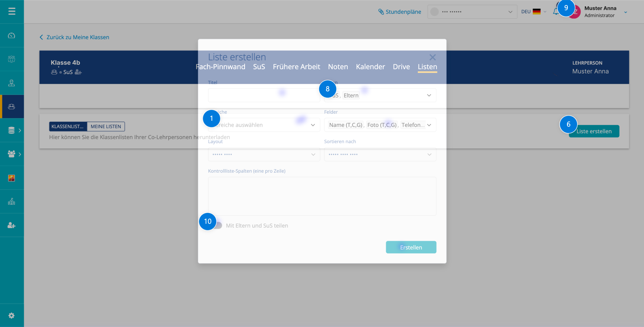Viewport: 644px width, 327px height.
Task: Switch to Frühere Arbeit tab
Action: (x=296, y=67)
